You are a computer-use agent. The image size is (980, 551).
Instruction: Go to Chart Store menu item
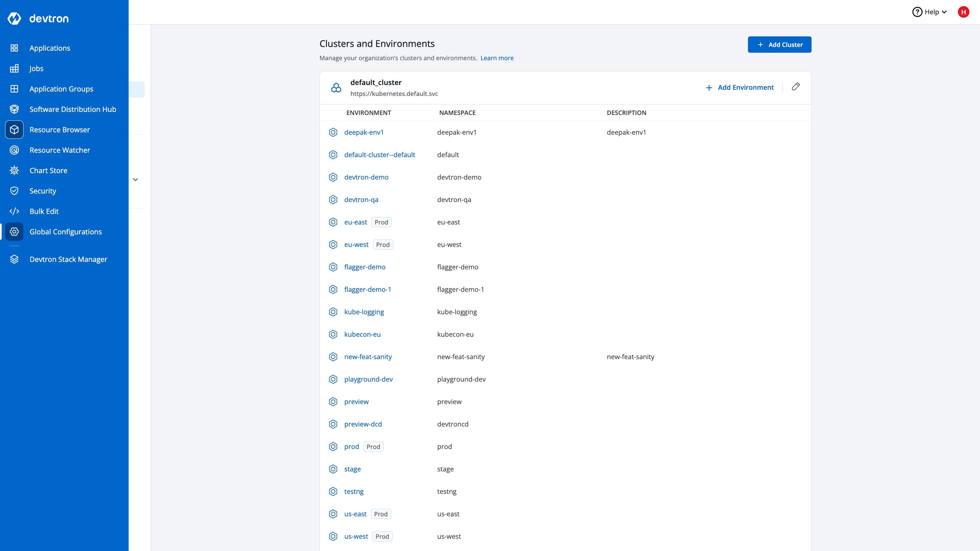(48, 170)
